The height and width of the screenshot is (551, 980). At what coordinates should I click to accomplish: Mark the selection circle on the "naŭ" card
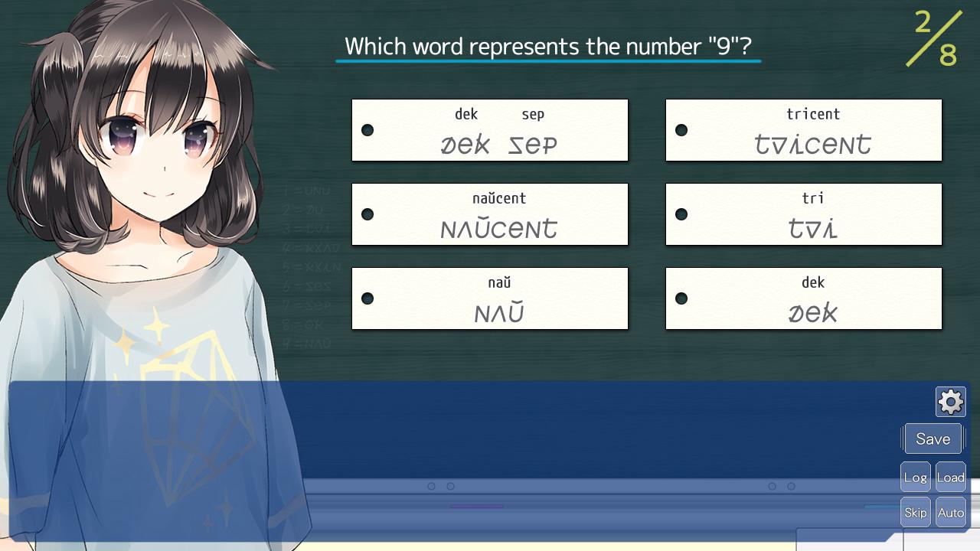[x=367, y=298]
